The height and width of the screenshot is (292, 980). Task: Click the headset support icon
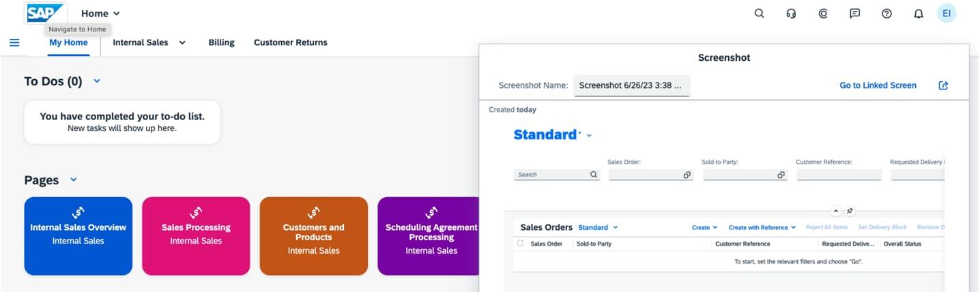click(x=791, y=14)
